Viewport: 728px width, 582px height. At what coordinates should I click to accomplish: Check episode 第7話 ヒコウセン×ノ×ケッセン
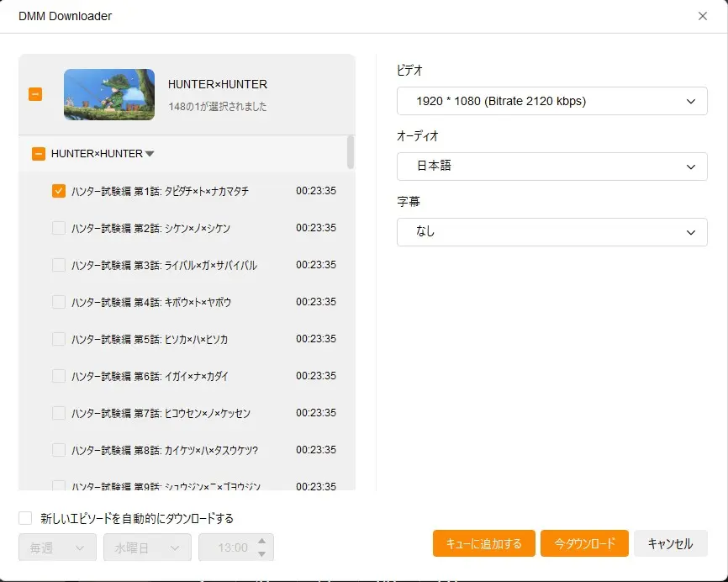point(59,413)
